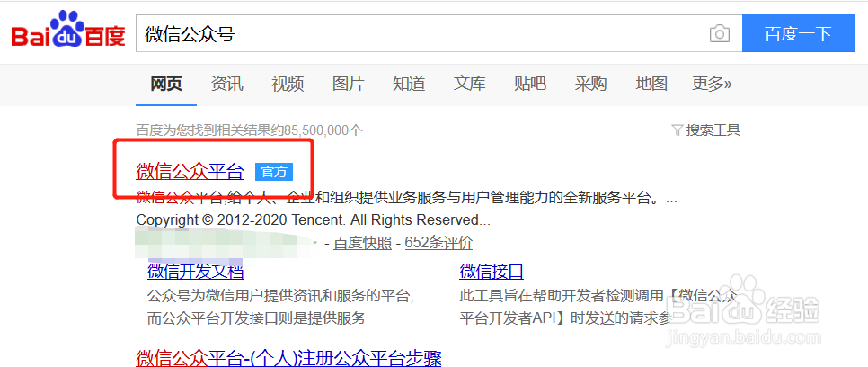This screenshot has height=367, width=868.
Task: Open the 652条评价 link
Action: [x=439, y=243]
